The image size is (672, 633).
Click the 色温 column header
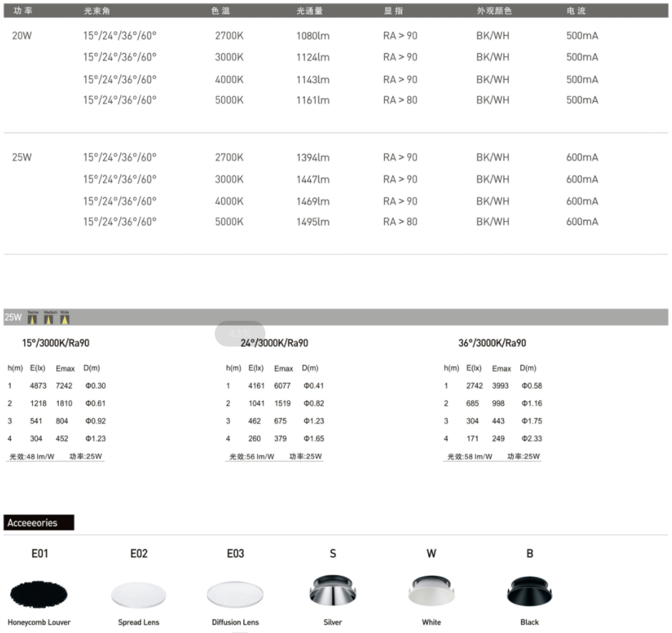[x=221, y=11]
